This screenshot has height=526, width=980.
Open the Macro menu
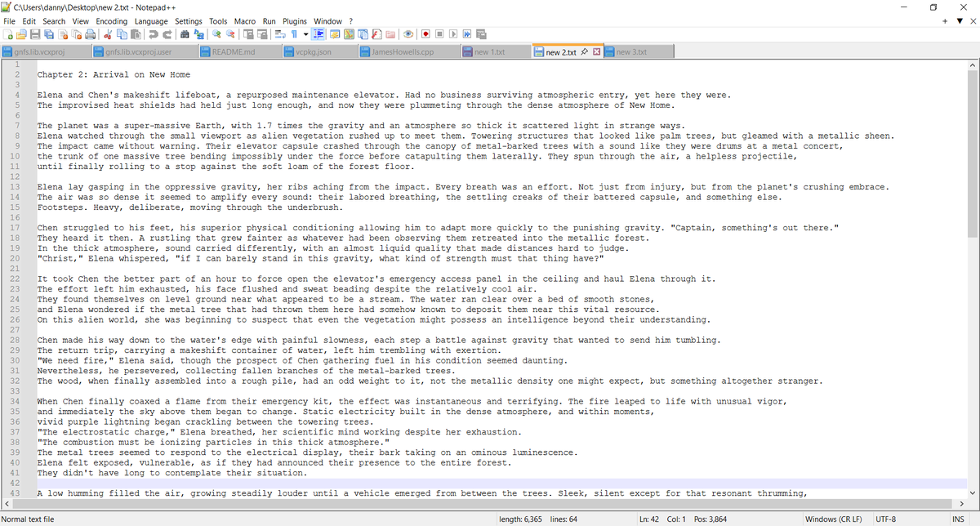coord(245,20)
